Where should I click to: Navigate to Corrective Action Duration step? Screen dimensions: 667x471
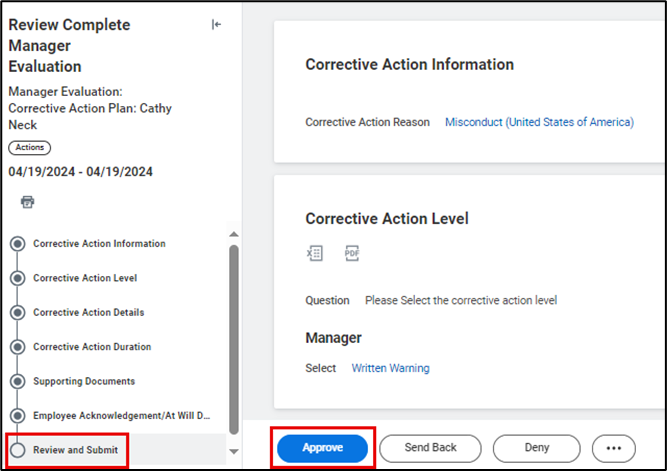click(92, 347)
